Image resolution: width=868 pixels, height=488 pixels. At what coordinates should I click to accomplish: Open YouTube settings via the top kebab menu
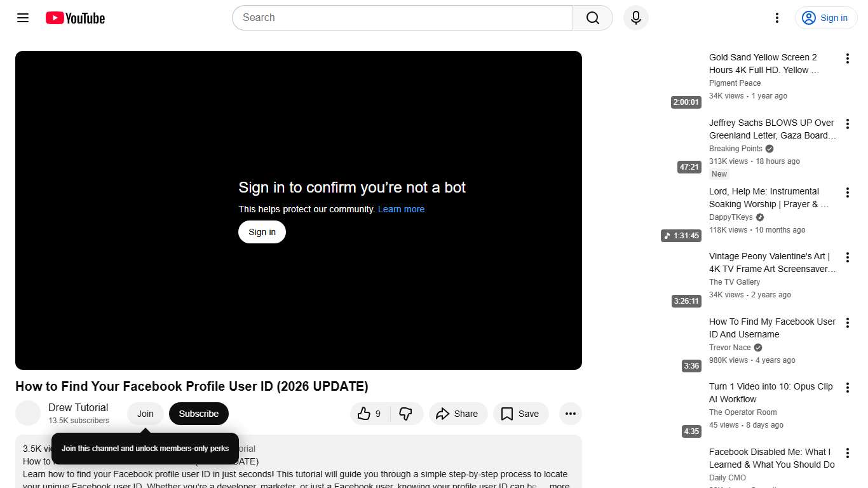coord(776,18)
